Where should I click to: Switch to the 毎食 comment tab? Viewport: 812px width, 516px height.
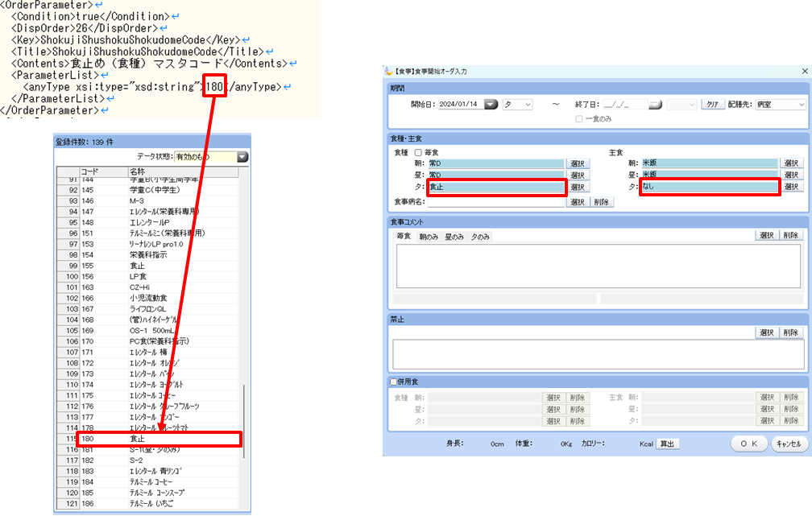pos(404,237)
